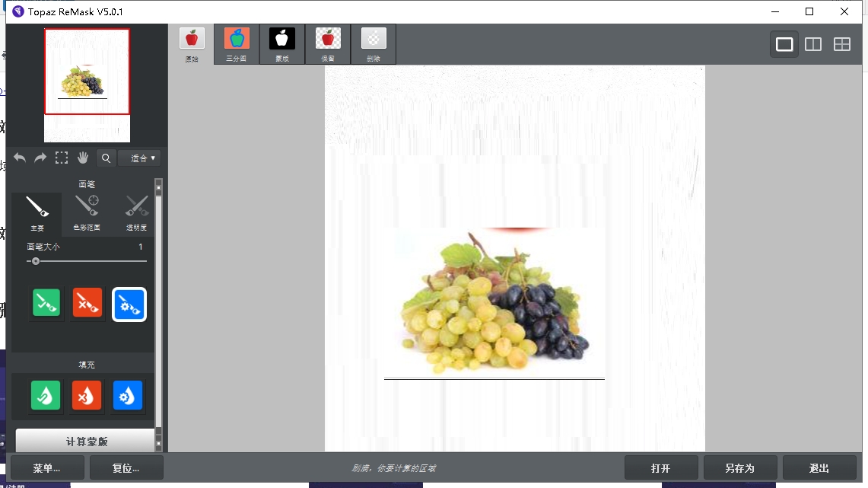Image resolution: width=868 pixels, height=488 pixels.
Task: Click the 画笔大小 brush size slider handle
Action: tap(36, 261)
